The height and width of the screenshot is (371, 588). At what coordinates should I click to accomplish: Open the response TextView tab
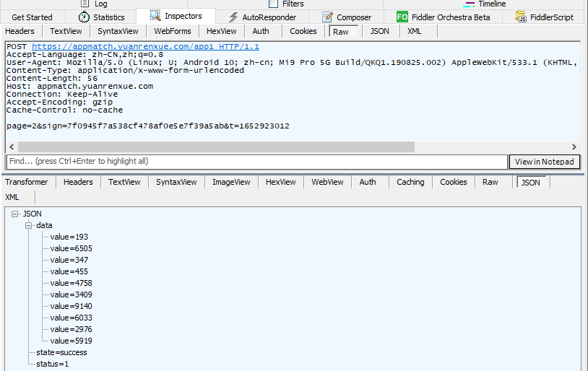tap(124, 182)
